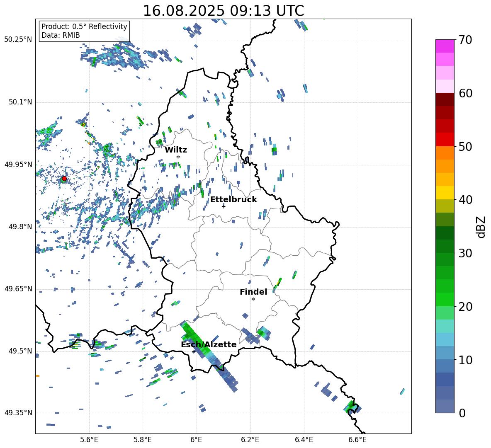Click the colorbar tick label 30
The image size is (491, 448).
[x=466, y=253]
